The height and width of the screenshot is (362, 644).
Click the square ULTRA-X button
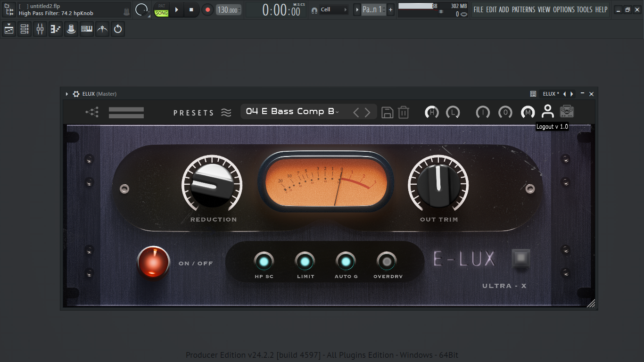point(521,259)
